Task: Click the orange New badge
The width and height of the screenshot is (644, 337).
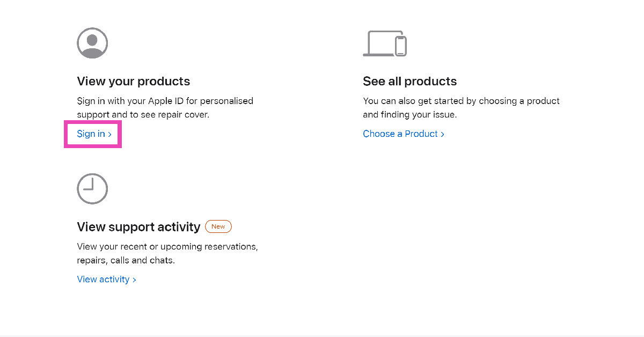Action: (218, 226)
